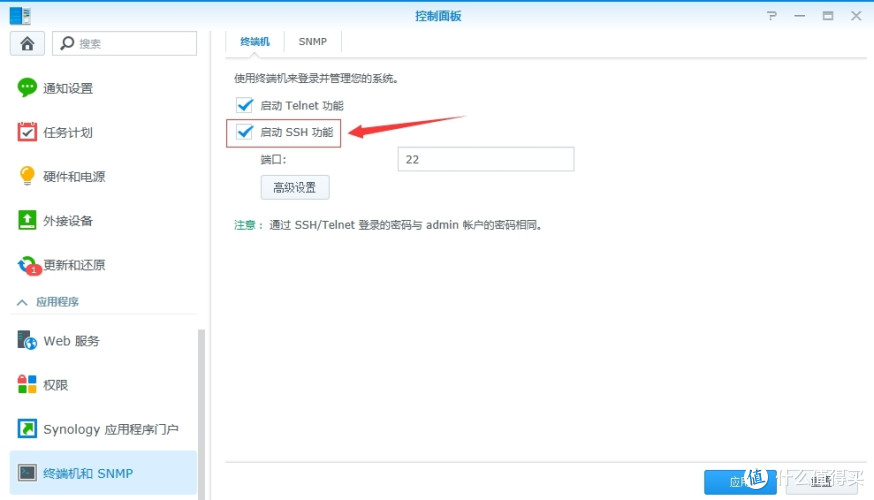Select the Synology 应用程序门户 label
874x500 pixels.
point(111,429)
